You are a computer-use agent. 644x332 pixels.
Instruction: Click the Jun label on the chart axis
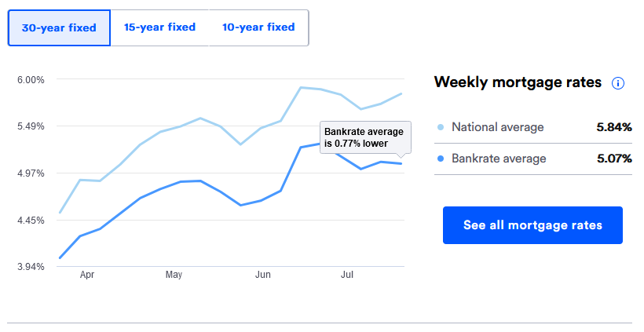click(263, 275)
